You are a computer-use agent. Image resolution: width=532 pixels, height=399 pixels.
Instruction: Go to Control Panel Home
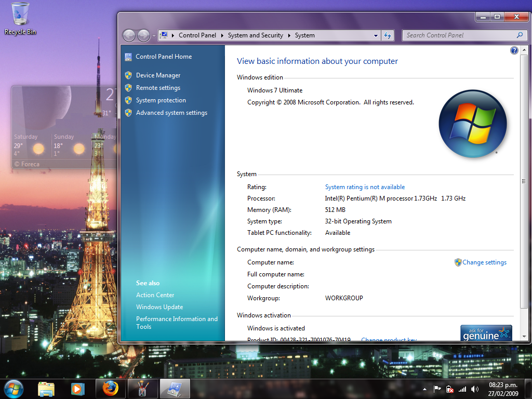pyautogui.click(x=164, y=57)
